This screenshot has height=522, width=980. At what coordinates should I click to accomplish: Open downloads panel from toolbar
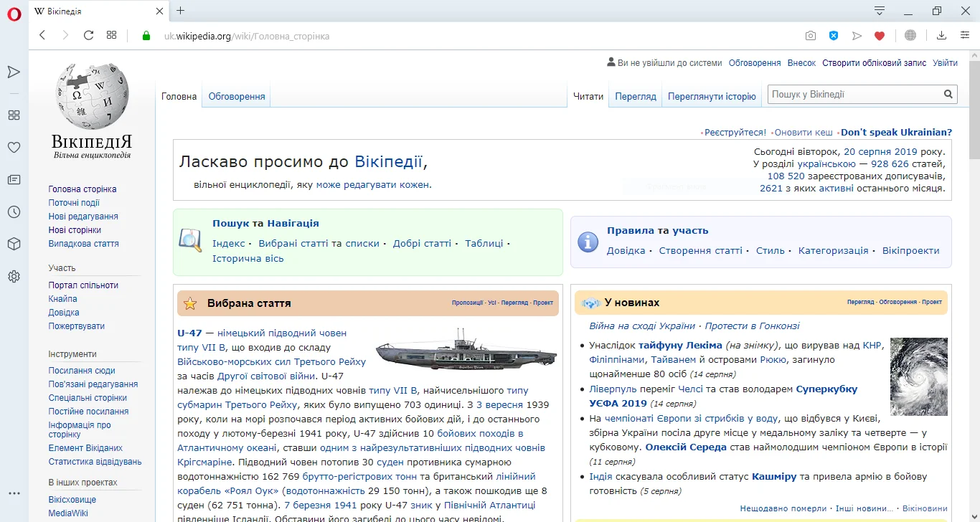pyautogui.click(x=941, y=35)
